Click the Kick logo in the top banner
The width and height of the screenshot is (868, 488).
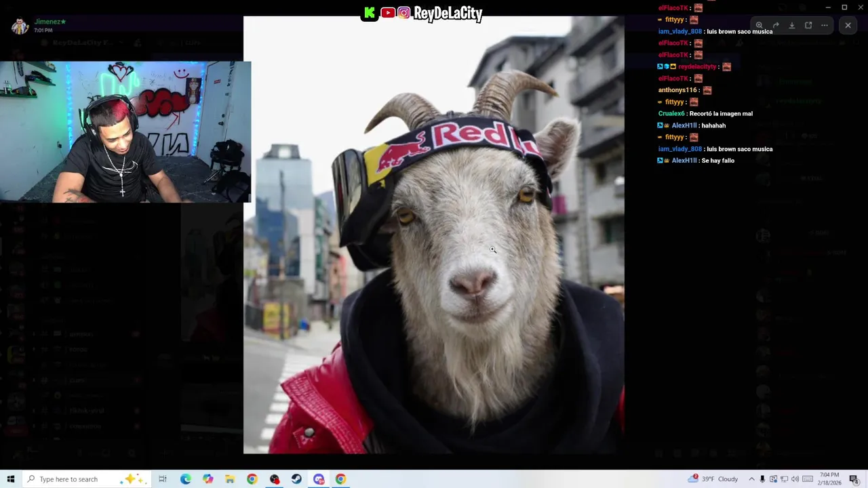[x=370, y=13]
